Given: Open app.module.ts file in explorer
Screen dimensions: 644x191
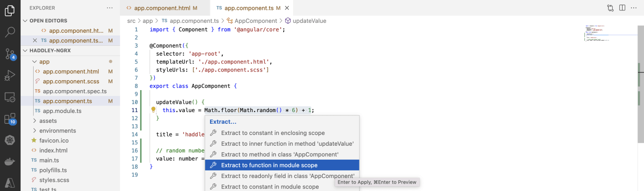Looking at the screenshot, I should (x=62, y=111).
